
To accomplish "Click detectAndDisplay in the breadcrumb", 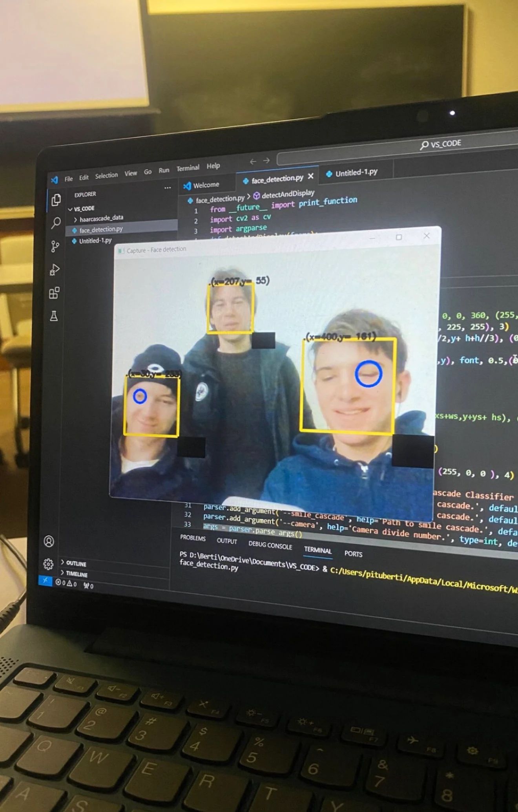I will coord(288,194).
